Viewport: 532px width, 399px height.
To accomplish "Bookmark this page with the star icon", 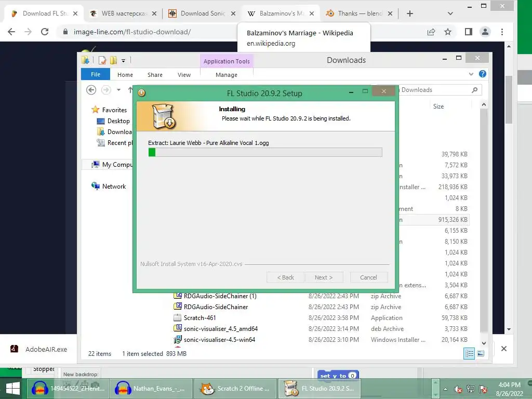I will click(448, 32).
